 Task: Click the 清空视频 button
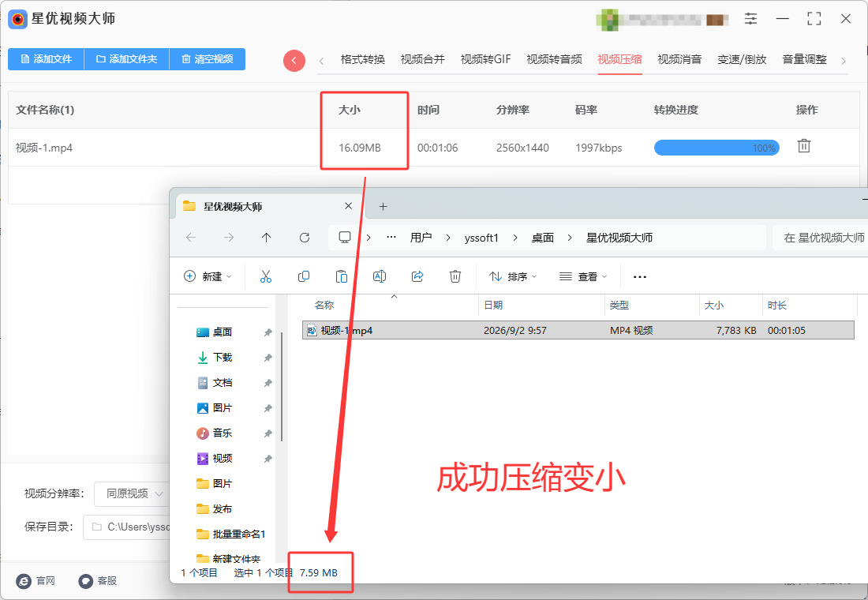tap(207, 59)
